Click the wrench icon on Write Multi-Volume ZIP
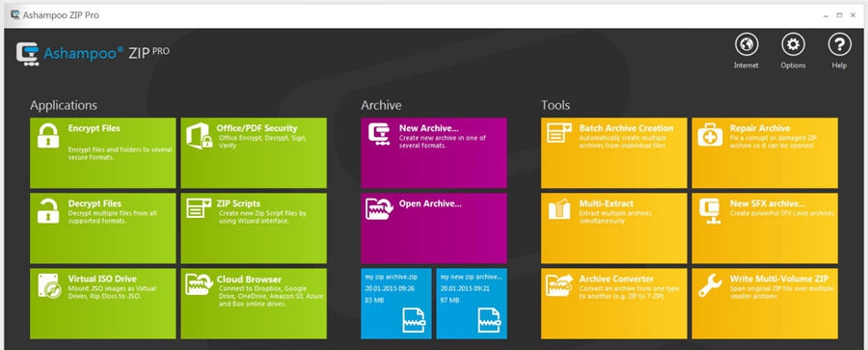 pos(710,285)
